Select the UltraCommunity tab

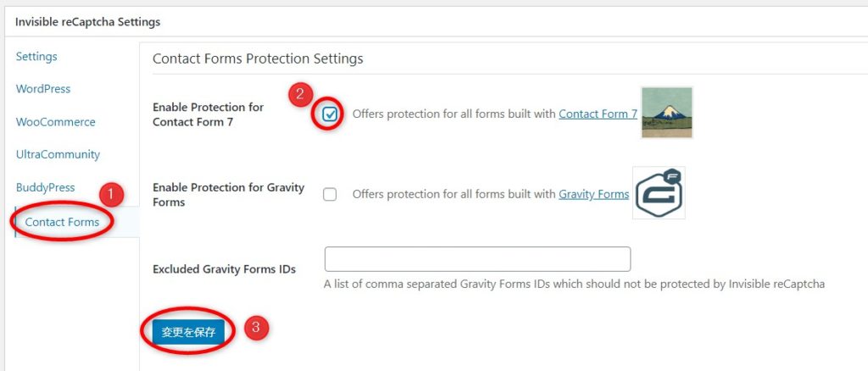coord(58,154)
